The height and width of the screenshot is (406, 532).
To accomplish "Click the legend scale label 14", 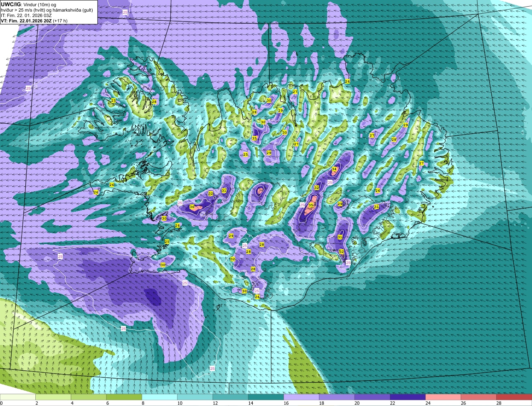I will click(250, 403).
